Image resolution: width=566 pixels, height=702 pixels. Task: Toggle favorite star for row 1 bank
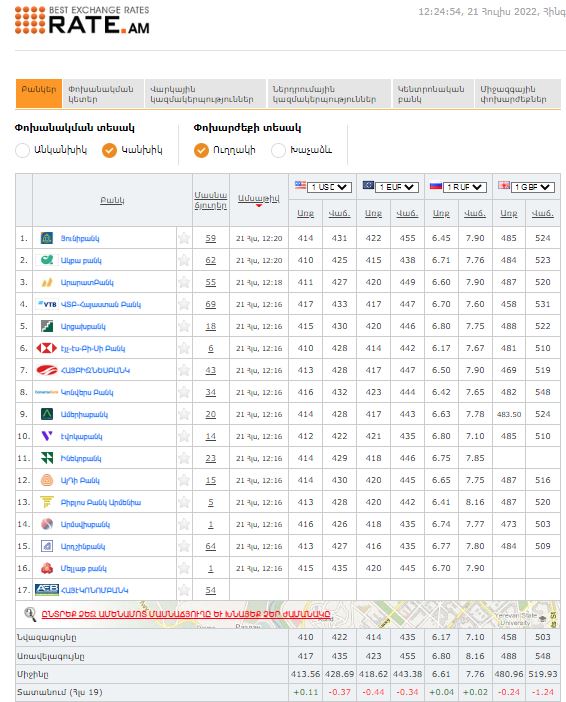coord(184,238)
